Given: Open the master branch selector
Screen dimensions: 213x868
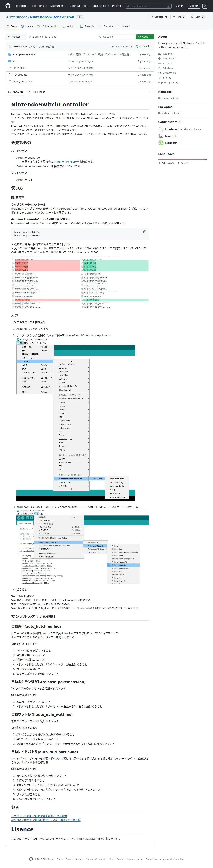Looking at the screenshot, I should click(x=16, y=37).
